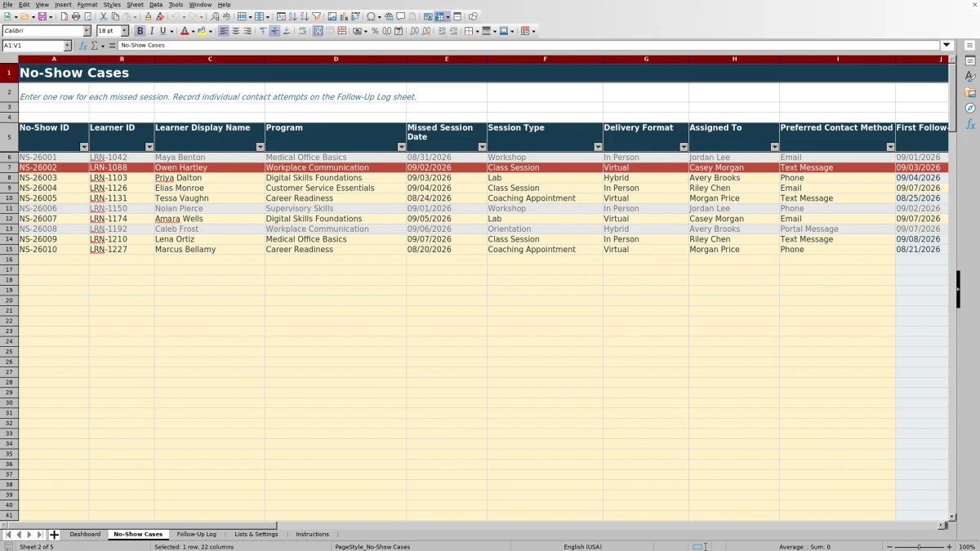Switch to the Dashboard sheet tab

(x=85, y=535)
